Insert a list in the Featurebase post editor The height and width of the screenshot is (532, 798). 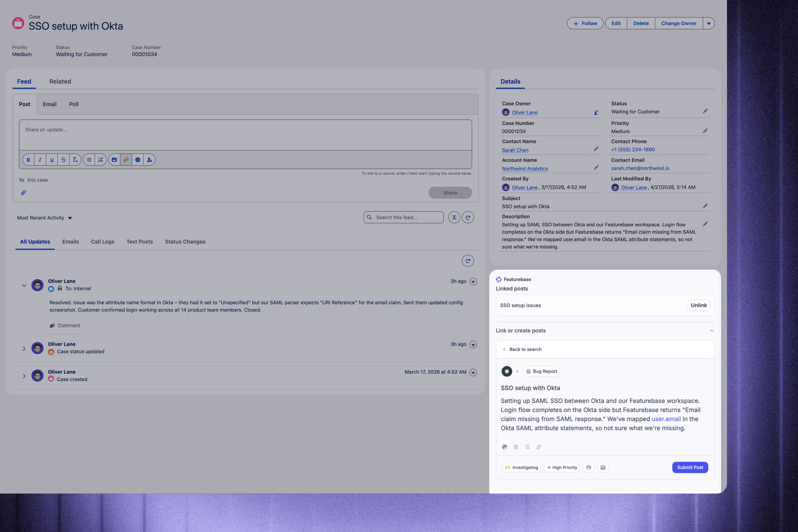[x=527, y=447]
